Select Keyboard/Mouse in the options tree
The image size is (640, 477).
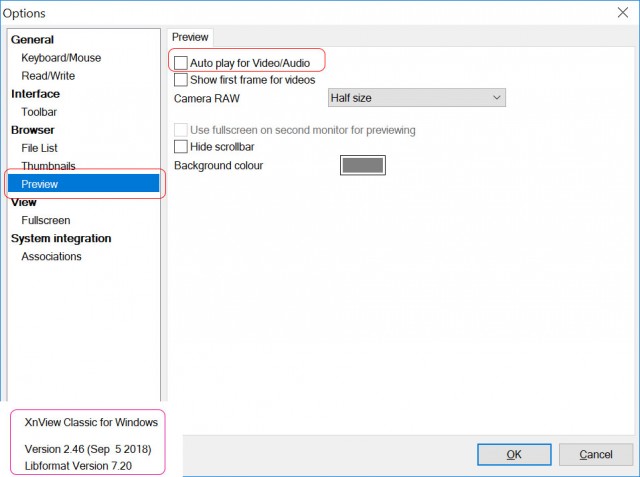click(61, 58)
